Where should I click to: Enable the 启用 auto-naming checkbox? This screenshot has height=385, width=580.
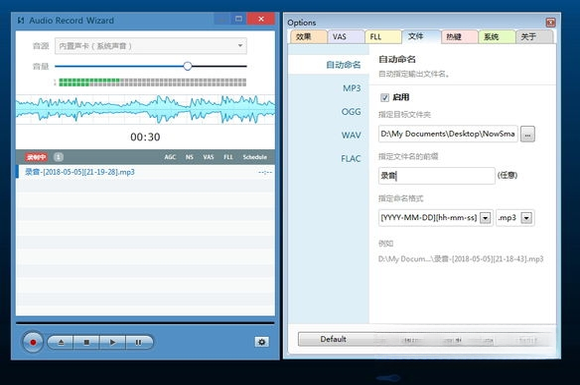pyautogui.click(x=385, y=97)
